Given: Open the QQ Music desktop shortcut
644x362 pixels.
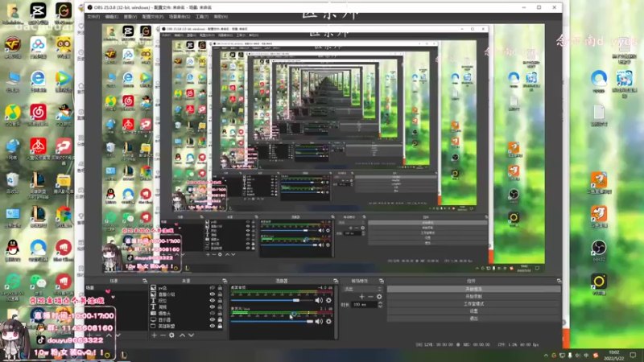Looking at the screenshot, I should 13,114.
